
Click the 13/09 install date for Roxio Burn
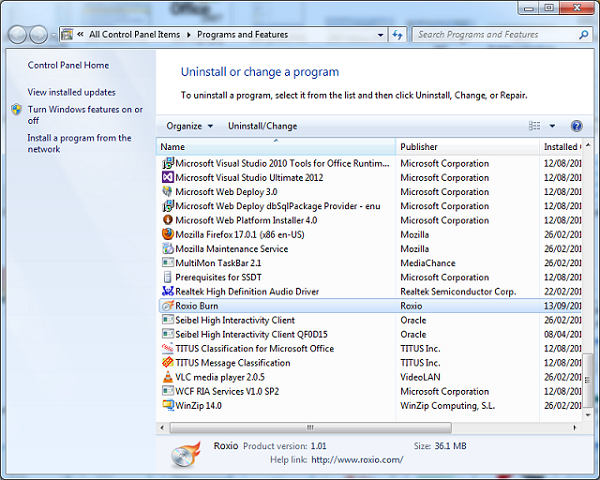click(562, 305)
